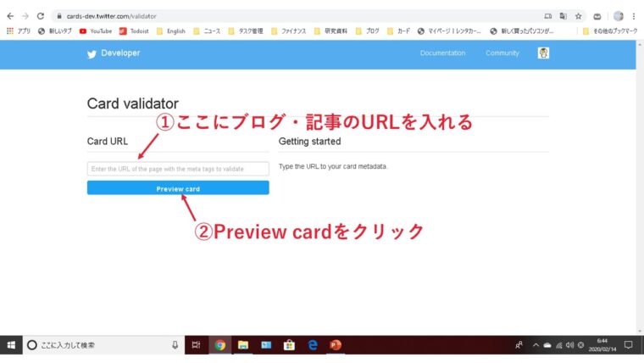Open the taskbar clock and date
The height and width of the screenshot is (363, 644).
point(602,345)
